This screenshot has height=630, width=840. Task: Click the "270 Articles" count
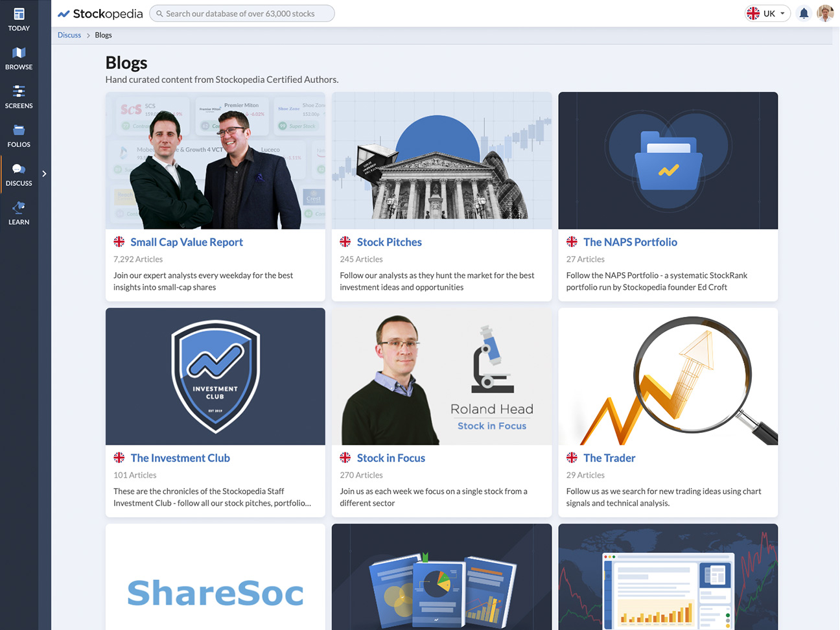[x=361, y=475]
